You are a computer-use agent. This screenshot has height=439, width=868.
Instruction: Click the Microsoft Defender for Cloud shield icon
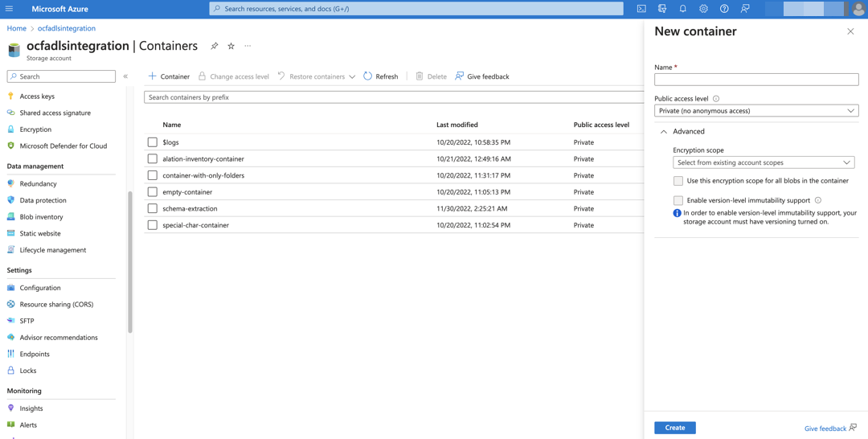[10, 146]
